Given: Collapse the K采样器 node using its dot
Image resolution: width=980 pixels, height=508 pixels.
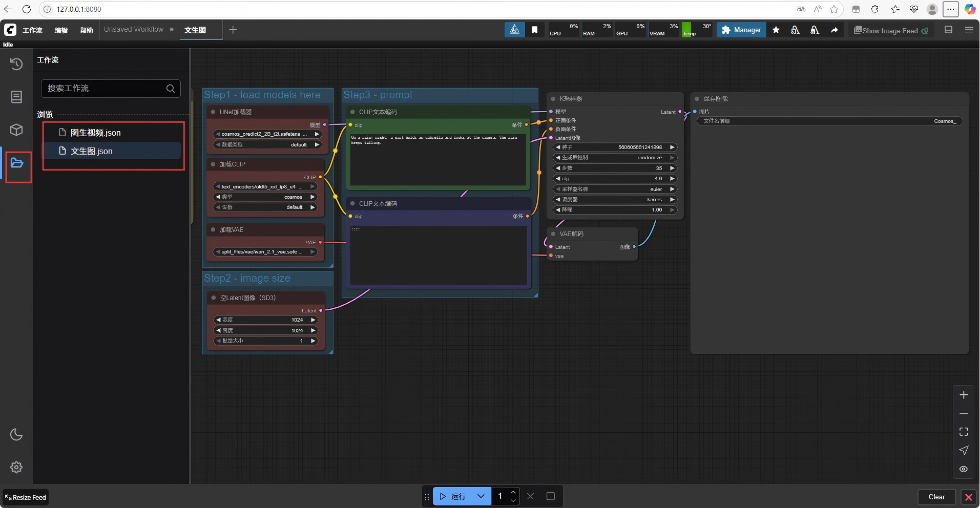Looking at the screenshot, I should point(553,98).
